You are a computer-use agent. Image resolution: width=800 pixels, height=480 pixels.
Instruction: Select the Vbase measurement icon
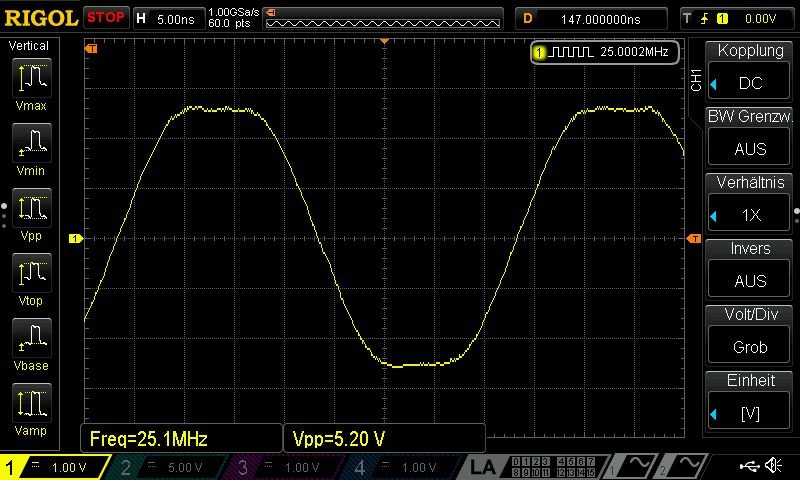click(x=31, y=337)
